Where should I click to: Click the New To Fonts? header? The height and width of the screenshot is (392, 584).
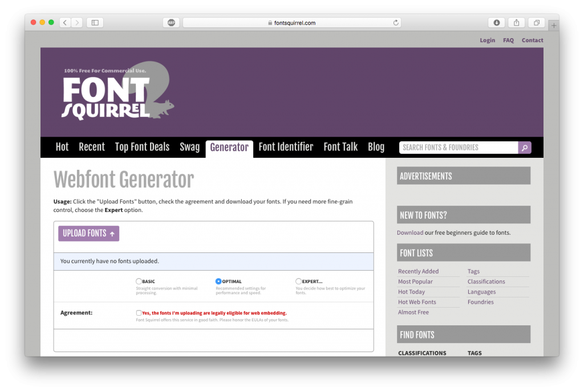(463, 215)
